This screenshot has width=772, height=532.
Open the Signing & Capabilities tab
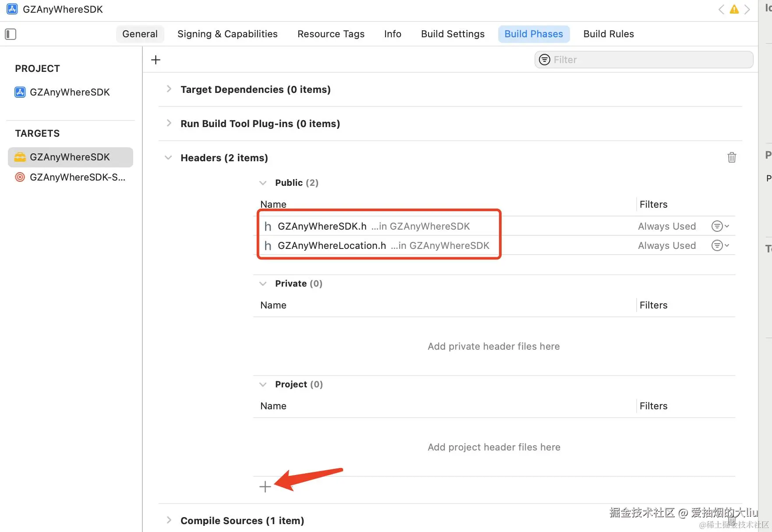pos(227,34)
